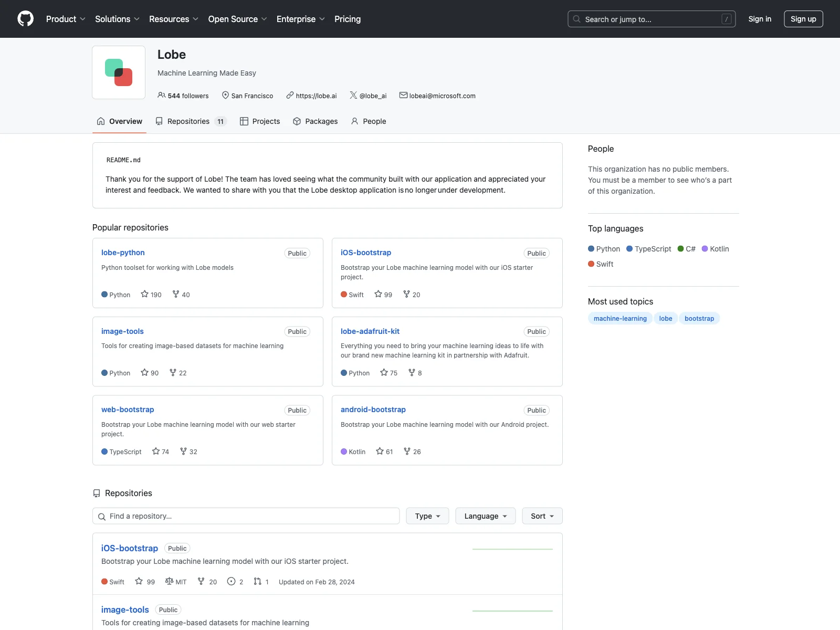Click the Kotlin language in Top languages
This screenshot has height=630, width=840.
(x=716, y=249)
